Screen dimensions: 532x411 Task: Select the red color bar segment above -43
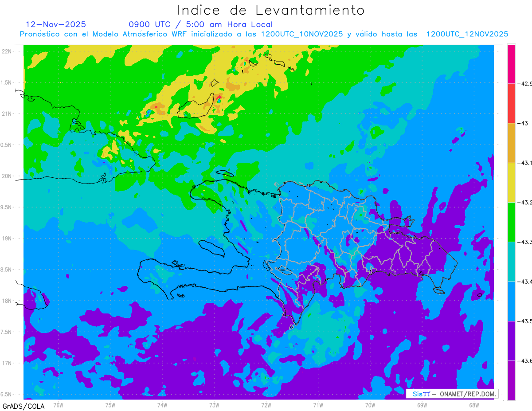point(511,103)
